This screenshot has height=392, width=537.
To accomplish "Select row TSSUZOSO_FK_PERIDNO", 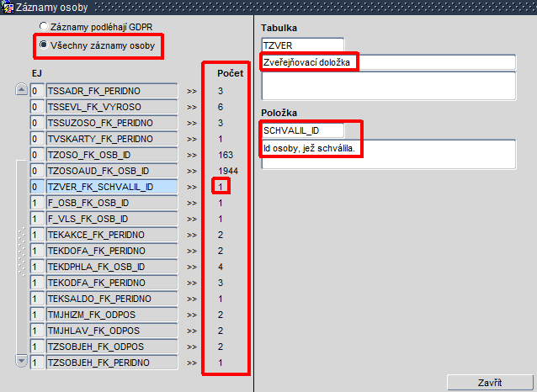I will point(112,123).
